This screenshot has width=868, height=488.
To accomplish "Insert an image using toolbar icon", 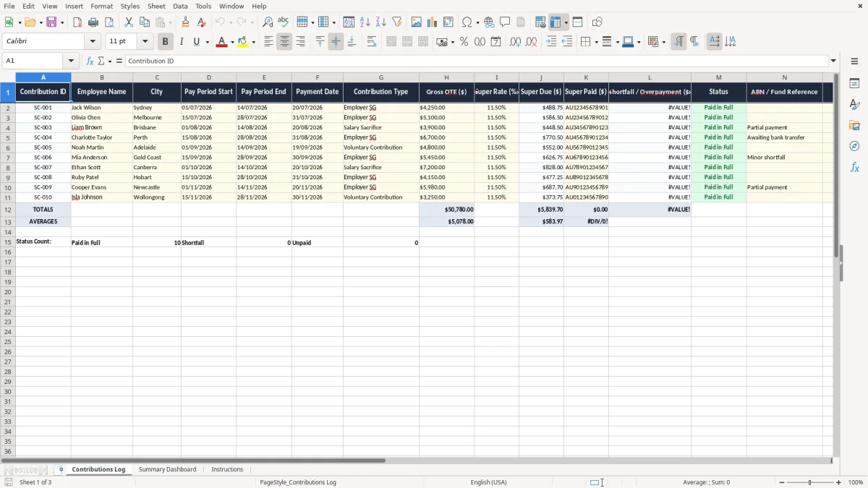I will (417, 22).
